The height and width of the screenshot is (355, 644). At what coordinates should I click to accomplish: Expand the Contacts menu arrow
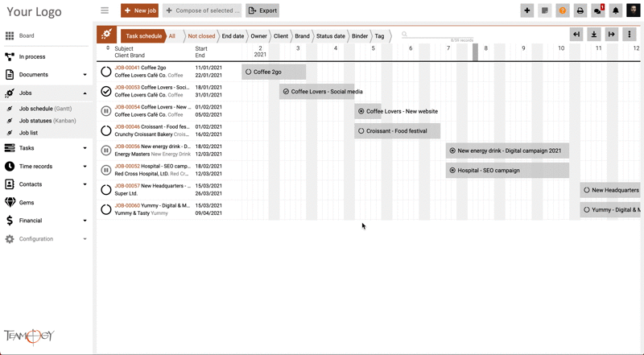coord(85,184)
